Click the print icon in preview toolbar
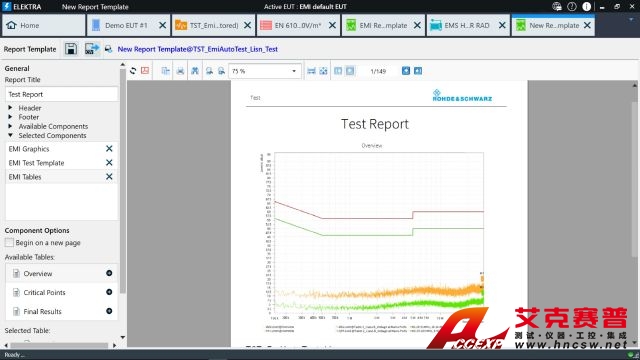The image size is (640, 360). [180, 71]
